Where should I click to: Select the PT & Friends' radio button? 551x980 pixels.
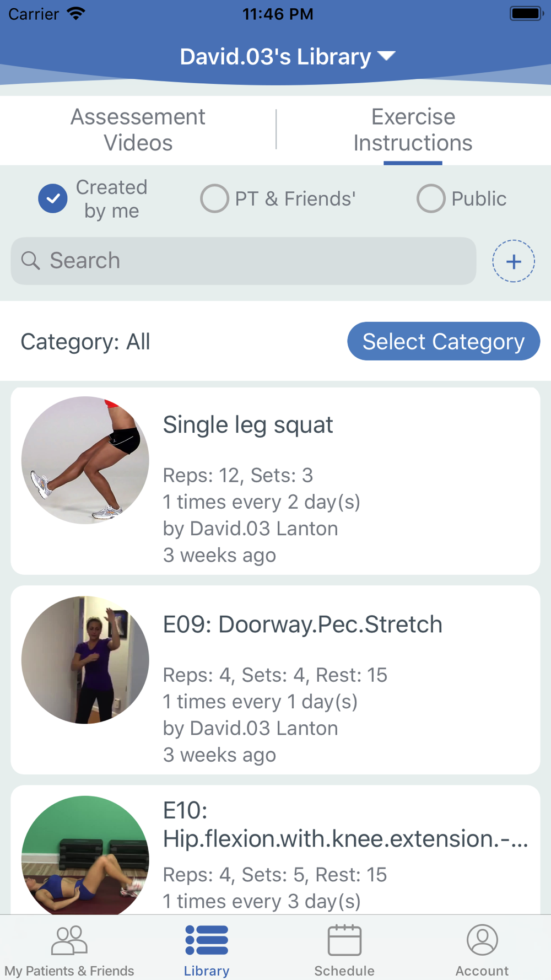[x=214, y=198]
